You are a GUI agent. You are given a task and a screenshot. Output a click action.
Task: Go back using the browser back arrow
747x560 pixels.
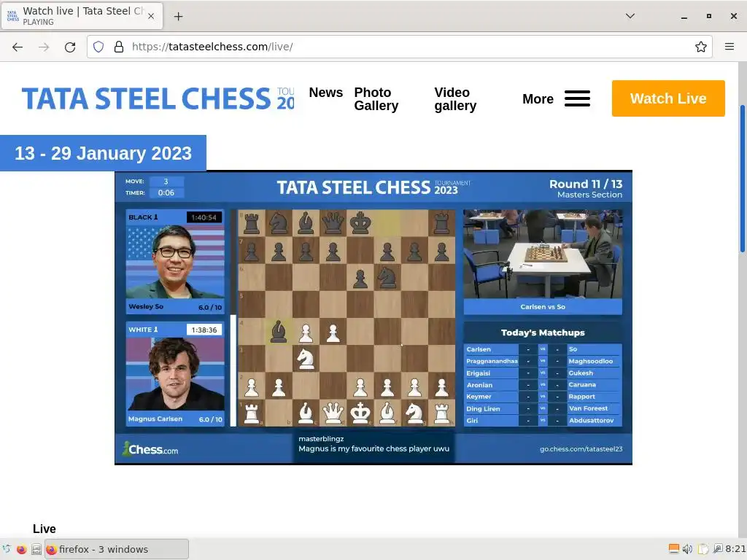point(18,47)
